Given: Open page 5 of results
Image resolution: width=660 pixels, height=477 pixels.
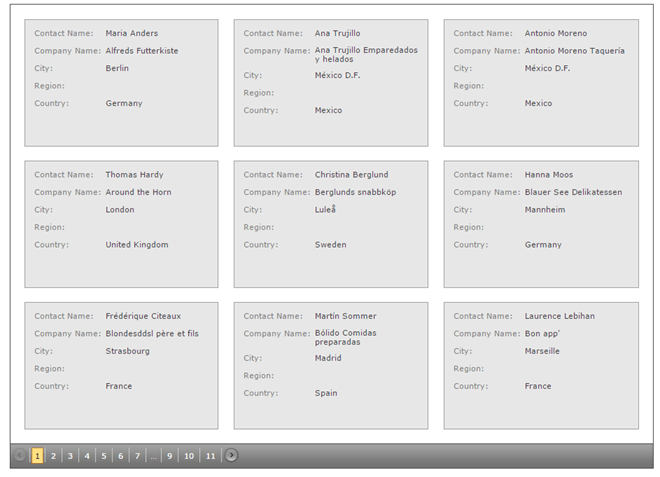Looking at the screenshot, I should point(104,456).
